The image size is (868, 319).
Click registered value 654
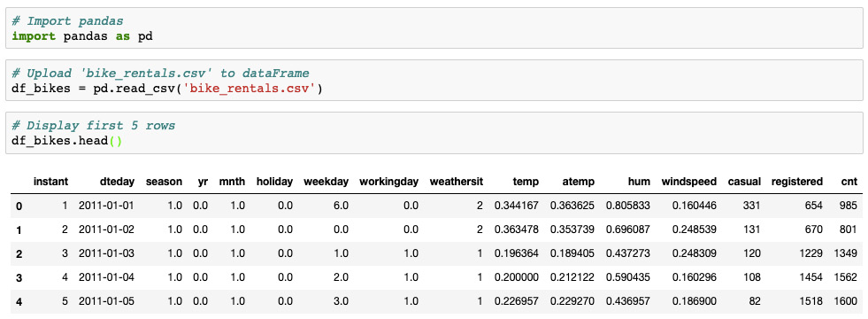pyautogui.click(x=815, y=206)
